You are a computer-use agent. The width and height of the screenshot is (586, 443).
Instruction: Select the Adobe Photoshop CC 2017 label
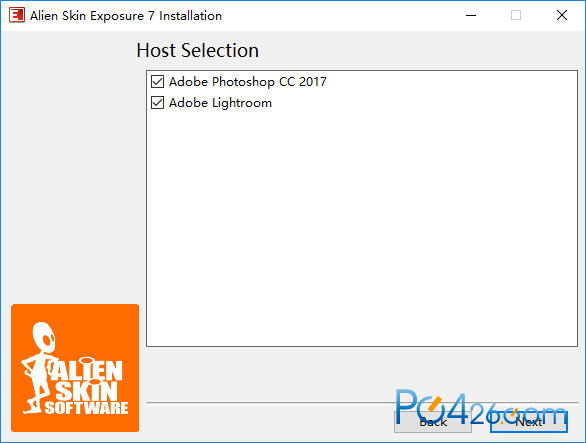pos(248,81)
